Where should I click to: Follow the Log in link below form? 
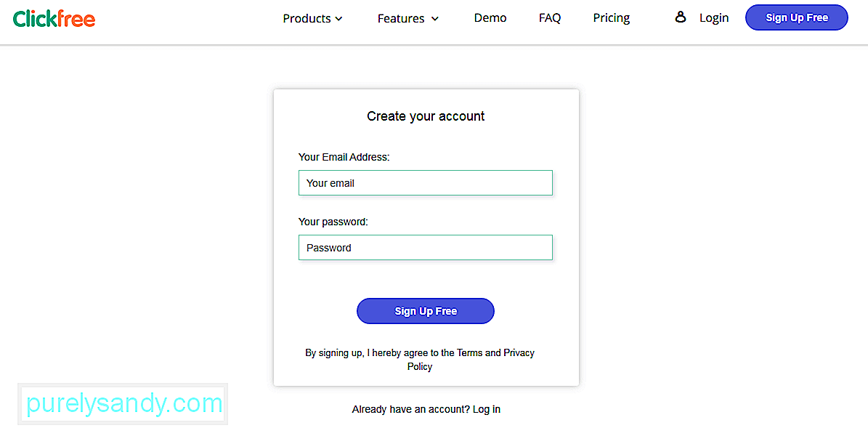[486, 409]
